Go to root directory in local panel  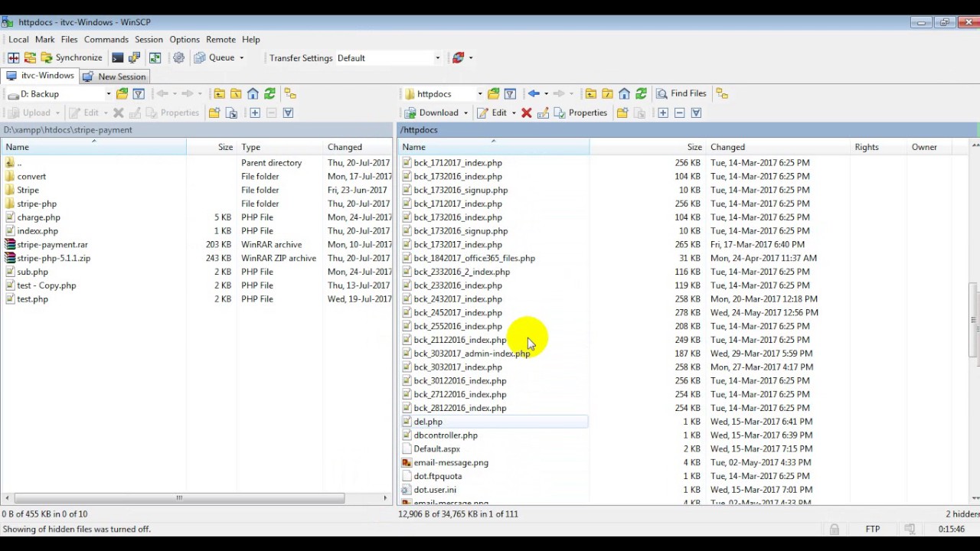[236, 93]
